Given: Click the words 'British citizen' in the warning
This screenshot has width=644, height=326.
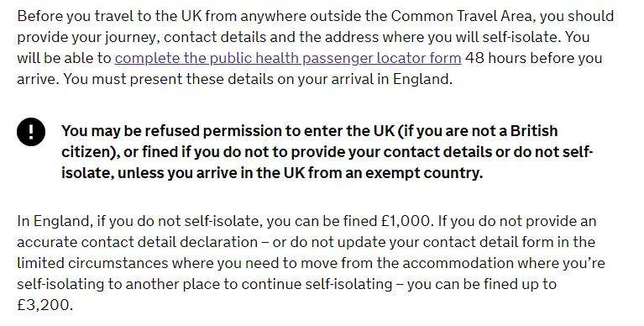Looking at the screenshot, I should pyautogui.click(x=534, y=131).
